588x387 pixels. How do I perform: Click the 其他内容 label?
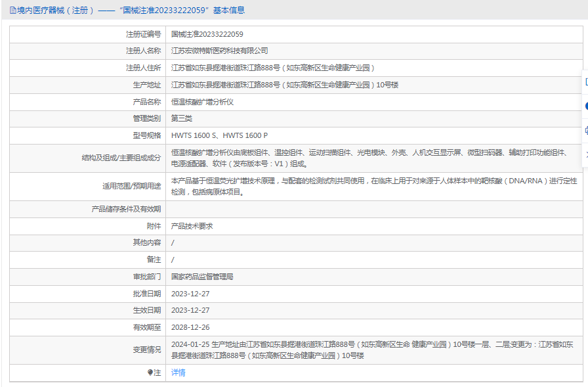point(146,243)
